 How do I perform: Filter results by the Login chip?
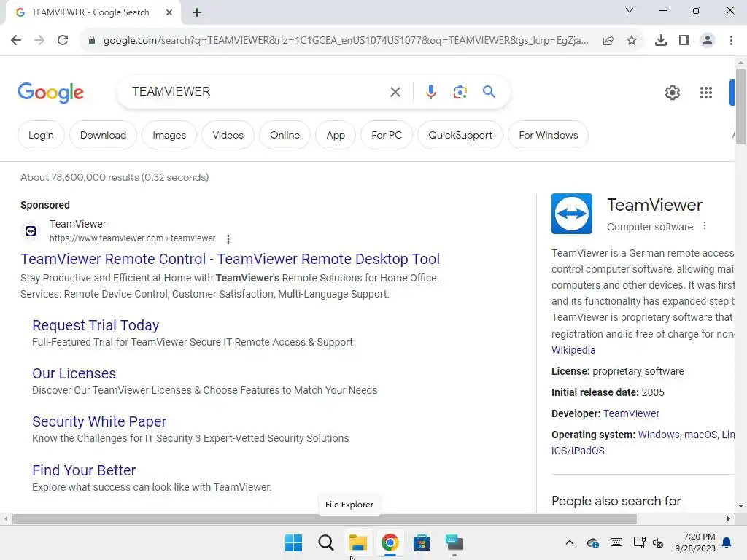point(41,135)
